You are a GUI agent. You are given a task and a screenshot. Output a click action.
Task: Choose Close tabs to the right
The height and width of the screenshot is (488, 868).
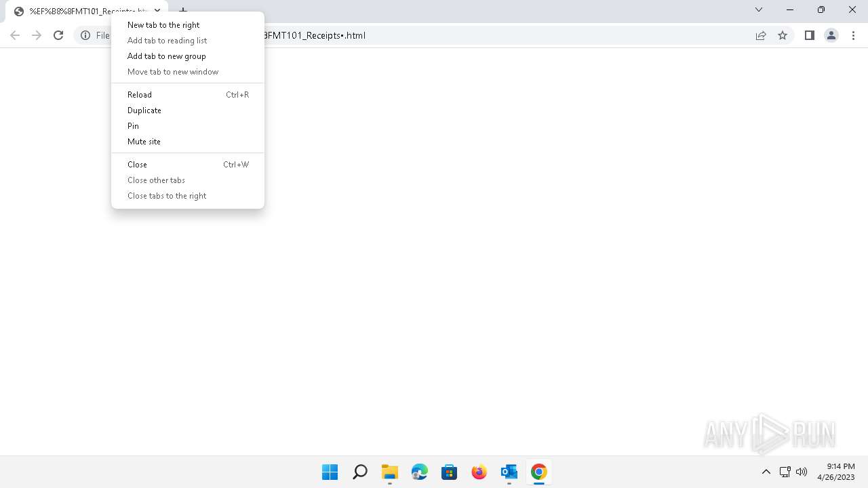[188, 196]
